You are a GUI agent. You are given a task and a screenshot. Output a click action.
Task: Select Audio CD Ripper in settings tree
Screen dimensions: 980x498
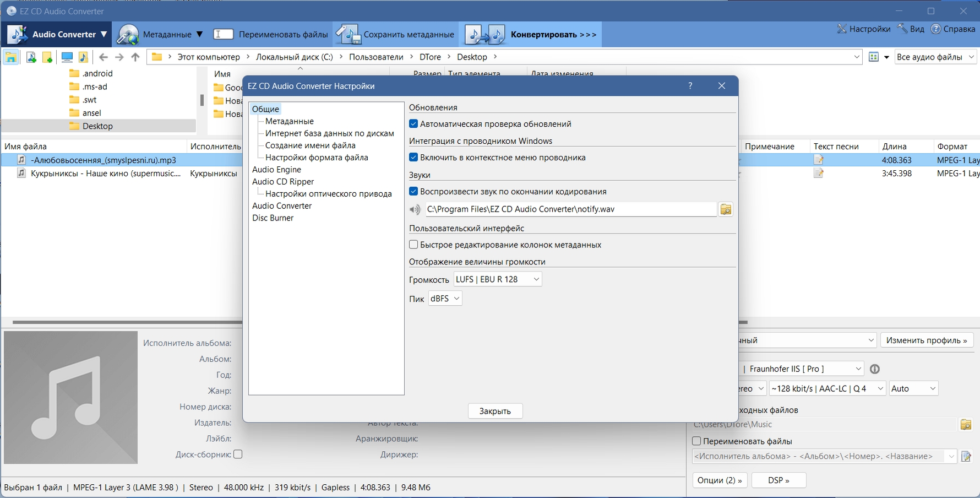pos(283,182)
